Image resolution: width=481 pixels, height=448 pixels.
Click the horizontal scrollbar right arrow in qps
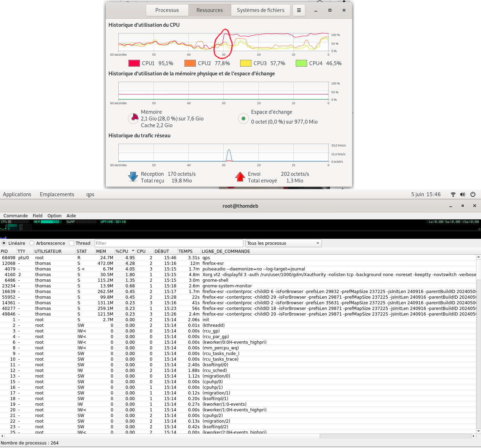tap(473, 436)
